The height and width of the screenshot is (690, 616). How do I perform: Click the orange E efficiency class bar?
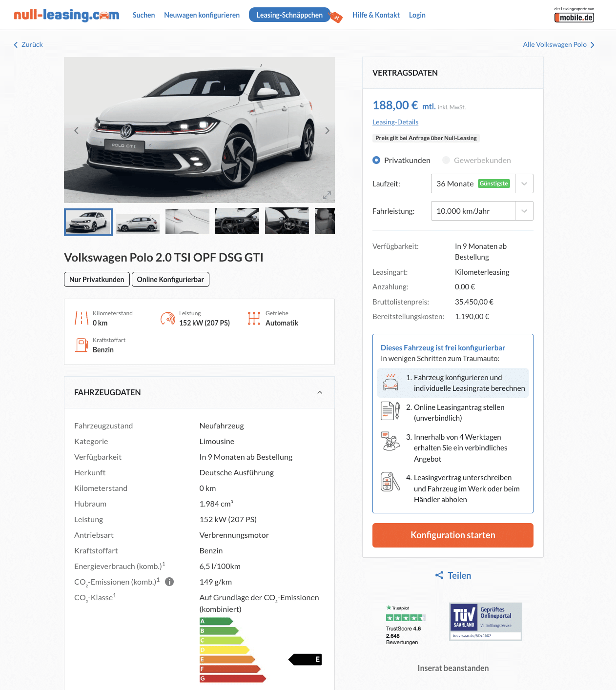click(x=227, y=659)
